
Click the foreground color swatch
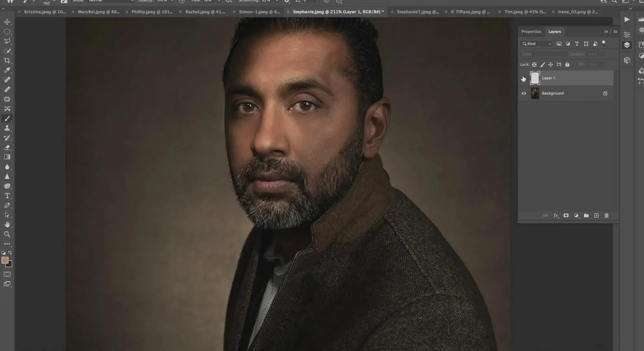tap(5, 260)
